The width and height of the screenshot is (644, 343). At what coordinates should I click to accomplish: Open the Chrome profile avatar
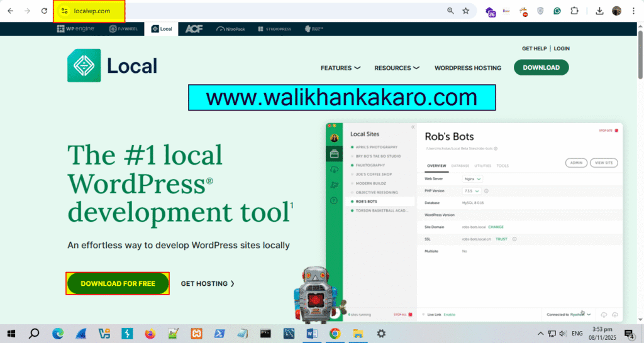(616, 11)
